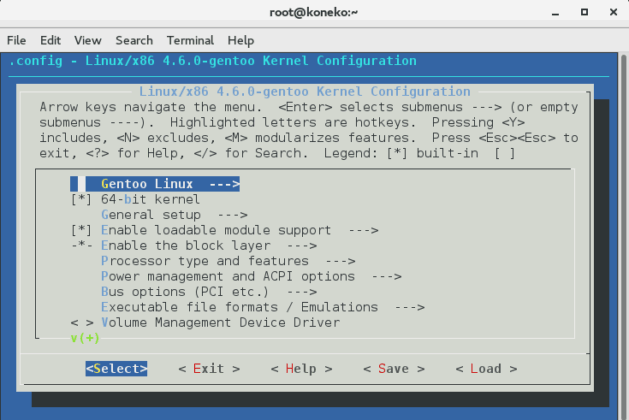The width and height of the screenshot is (629, 420).
Task: Open Power management and ACPI options
Action: [x=251, y=276]
